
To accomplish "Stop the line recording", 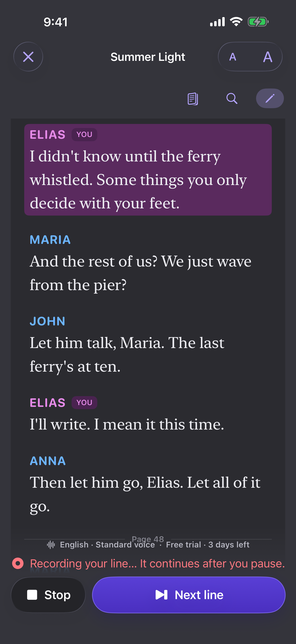I will [x=48, y=595].
